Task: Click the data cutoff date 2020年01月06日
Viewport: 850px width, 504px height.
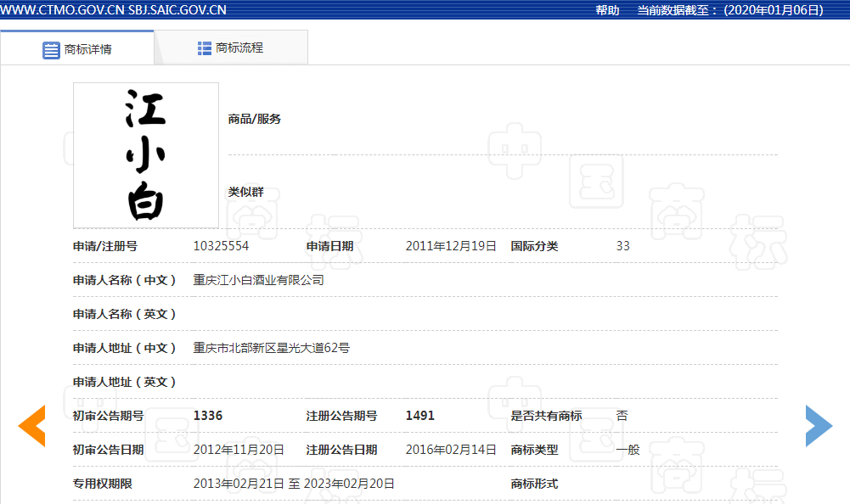Action: pyautogui.click(x=774, y=10)
